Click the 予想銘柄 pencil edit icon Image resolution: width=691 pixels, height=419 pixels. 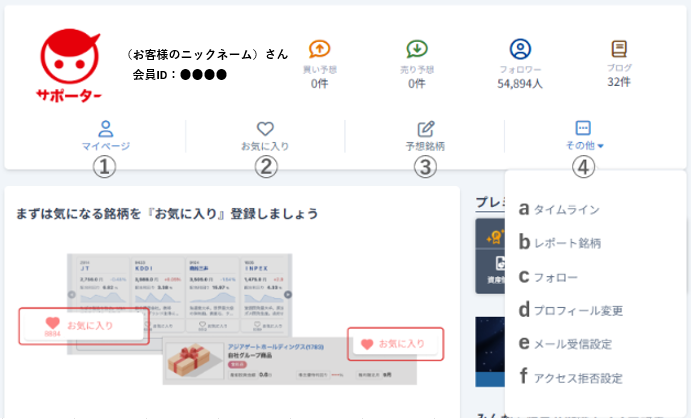click(x=426, y=129)
